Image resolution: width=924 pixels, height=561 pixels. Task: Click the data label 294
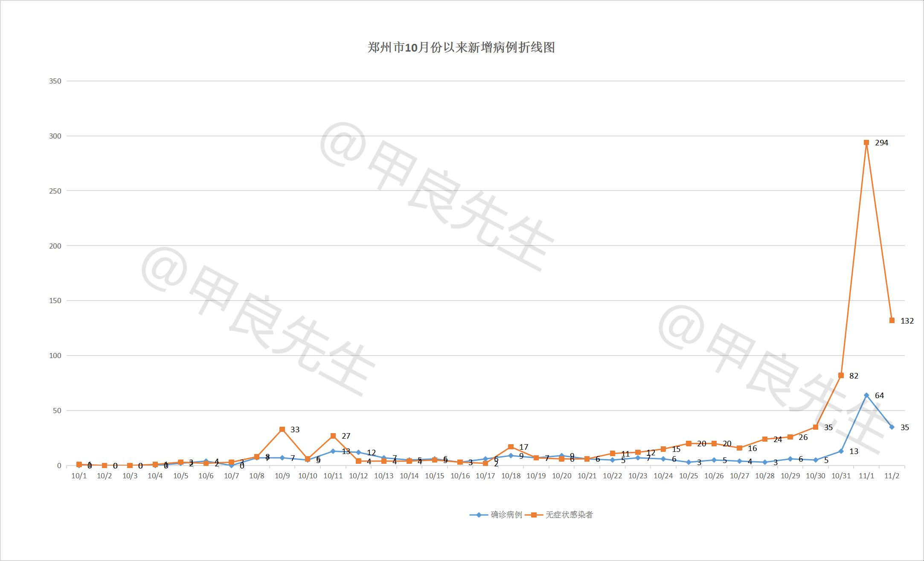click(x=881, y=143)
